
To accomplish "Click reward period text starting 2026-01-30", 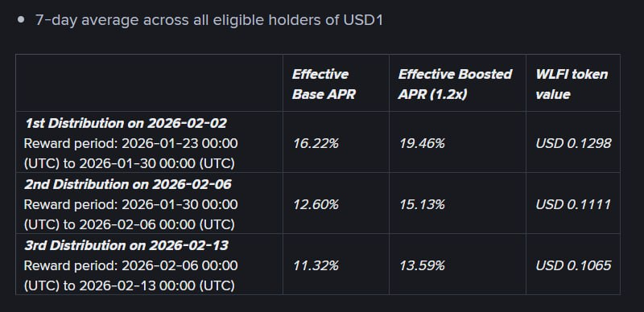I will pyautogui.click(x=130, y=215).
